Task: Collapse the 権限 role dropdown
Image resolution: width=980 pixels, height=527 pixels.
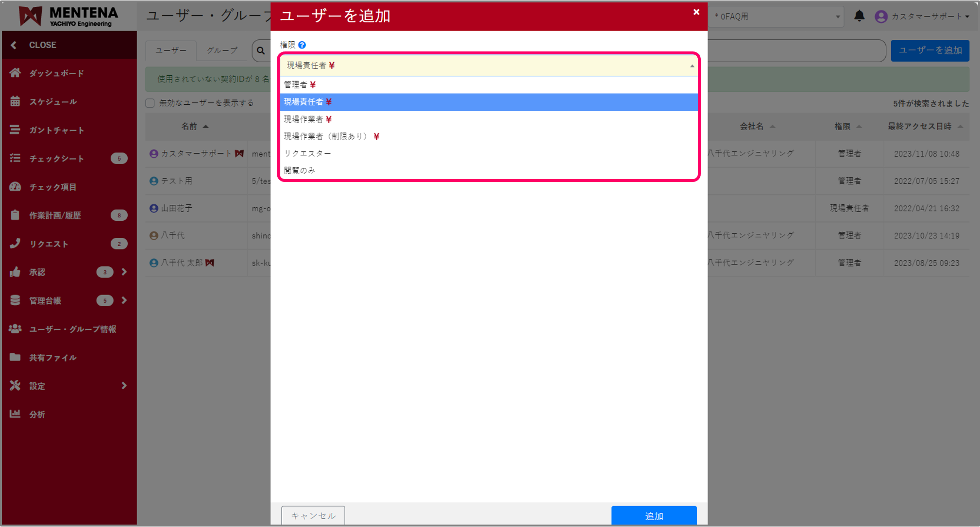Action: [692, 65]
